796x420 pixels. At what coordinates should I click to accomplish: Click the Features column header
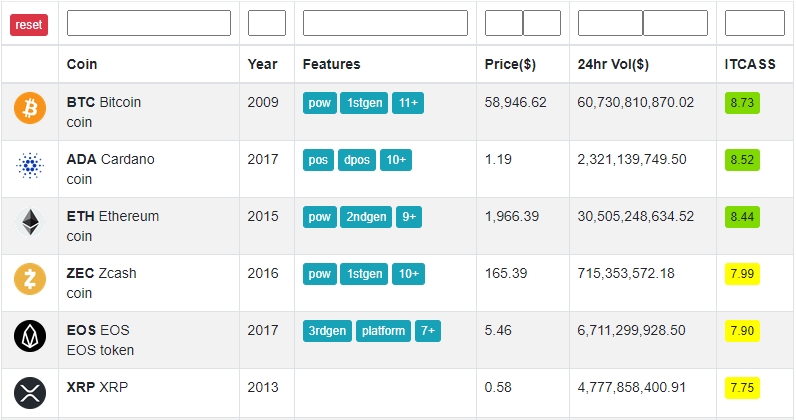tap(331, 64)
